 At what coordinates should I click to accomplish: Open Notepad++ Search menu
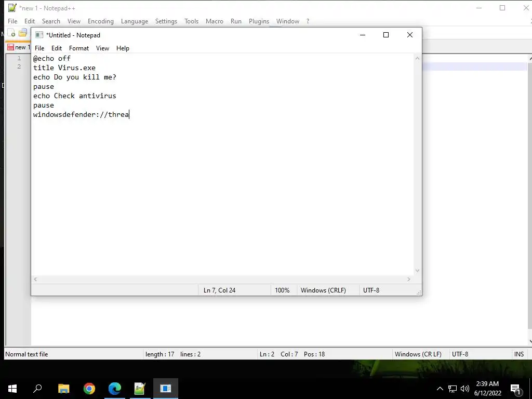click(51, 21)
